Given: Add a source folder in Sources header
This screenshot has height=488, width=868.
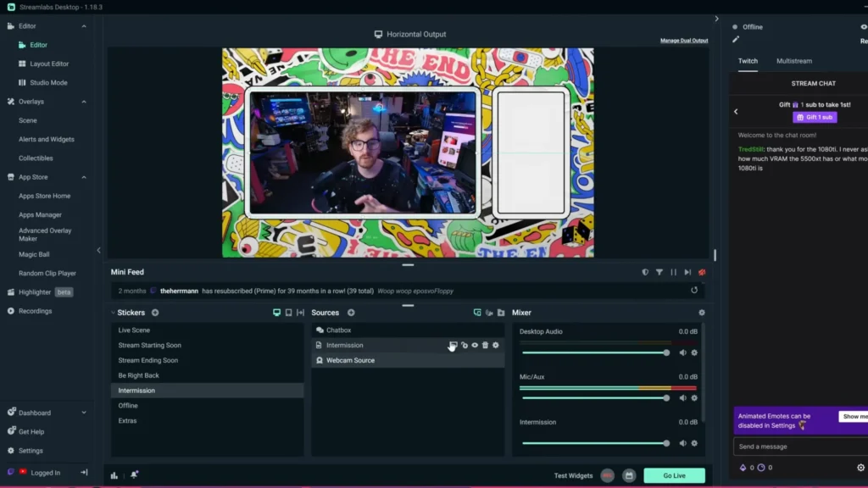Looking at the screenshot, I should [x=501, y=313].
